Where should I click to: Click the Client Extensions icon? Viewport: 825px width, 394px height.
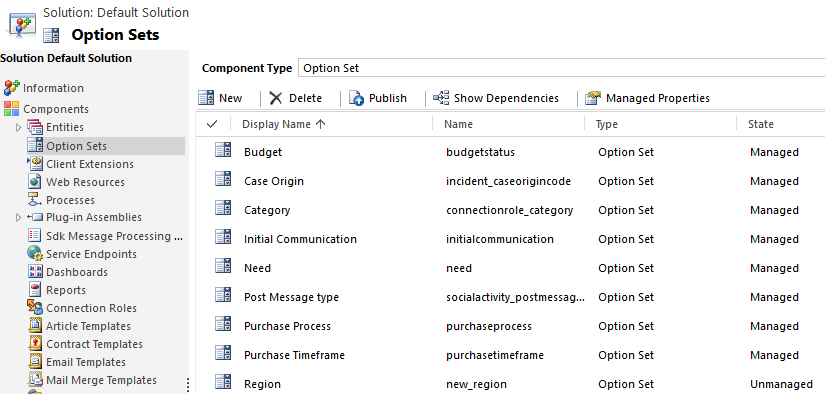click(x=34, y=164)
